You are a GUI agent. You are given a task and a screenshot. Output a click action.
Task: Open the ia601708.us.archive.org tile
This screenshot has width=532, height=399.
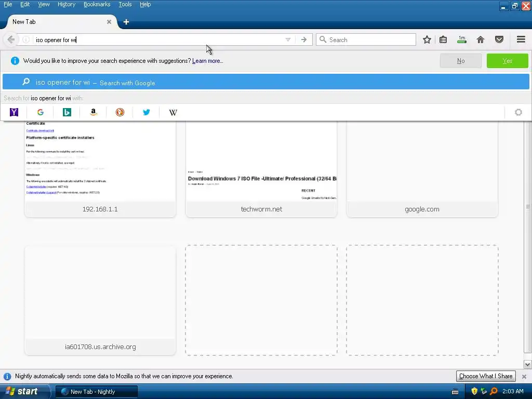pos(100,301)
